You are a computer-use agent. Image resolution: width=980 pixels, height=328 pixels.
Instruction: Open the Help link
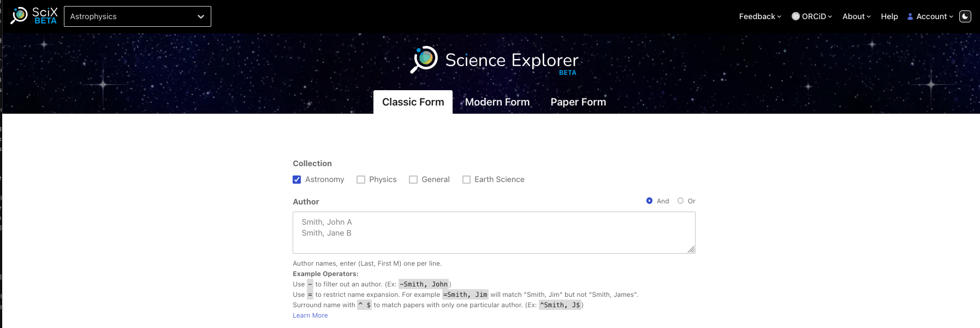(x=889, y=16)
